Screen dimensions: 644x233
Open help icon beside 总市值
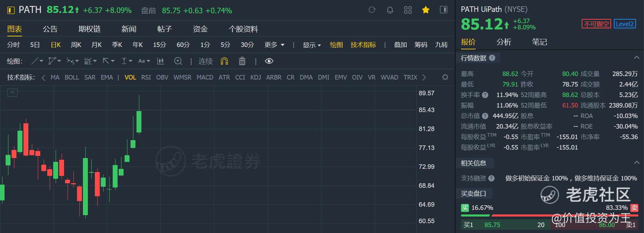point(485,116)
